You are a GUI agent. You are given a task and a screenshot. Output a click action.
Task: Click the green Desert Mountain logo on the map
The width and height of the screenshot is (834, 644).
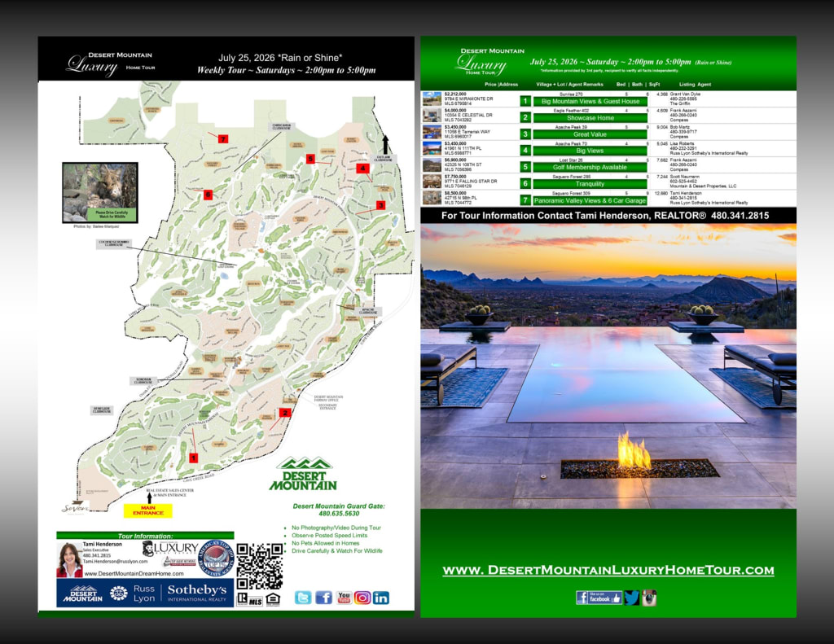[x=303, y=473]
